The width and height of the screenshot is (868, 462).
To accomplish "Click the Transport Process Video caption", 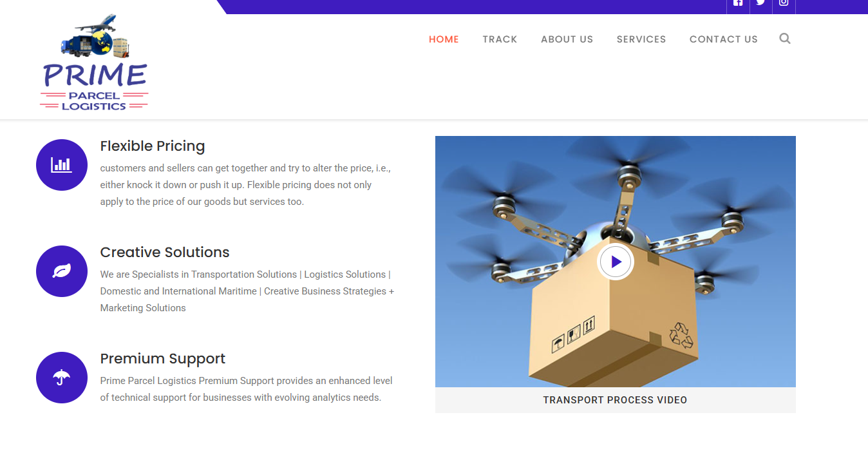I will (x=615, y=400).
